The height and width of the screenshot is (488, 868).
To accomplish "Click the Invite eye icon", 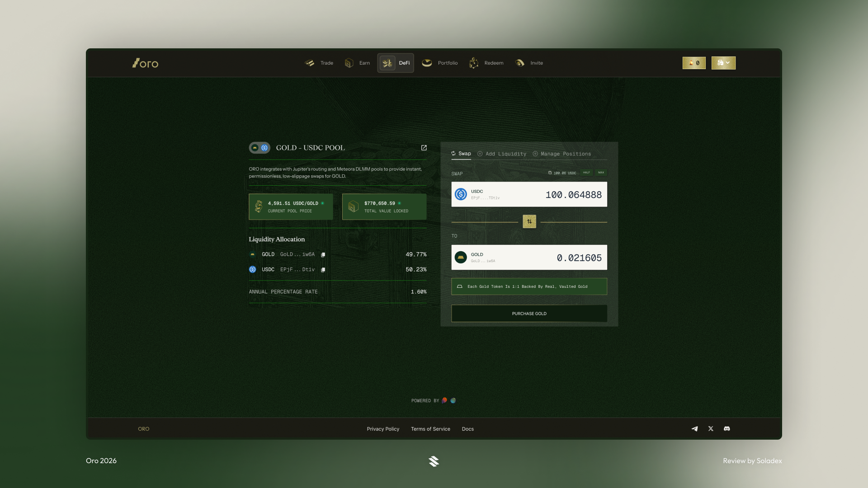I will (519, 63).
